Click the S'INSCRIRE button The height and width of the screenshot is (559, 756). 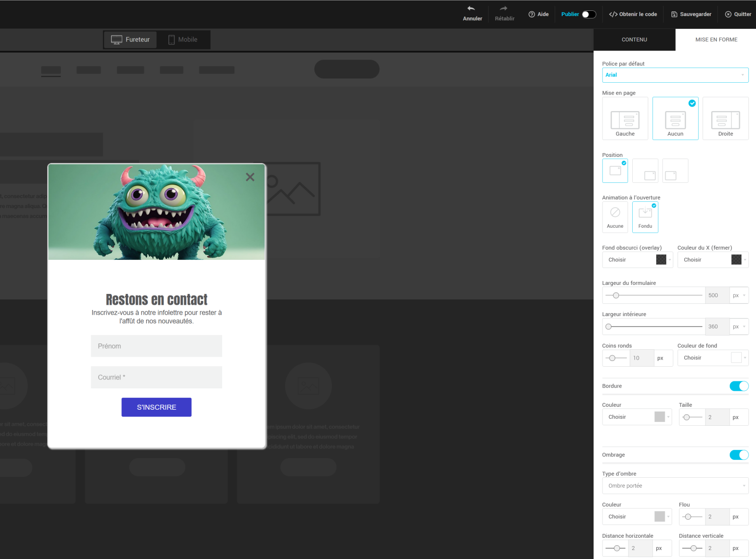(x=156, y=407)
